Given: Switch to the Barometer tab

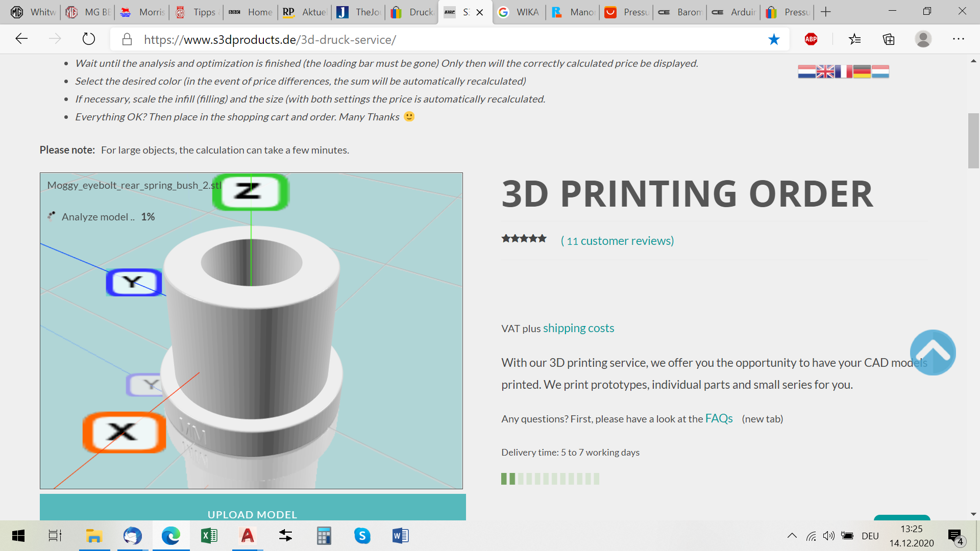Looking at the screenshot, I should pos(681,12).
